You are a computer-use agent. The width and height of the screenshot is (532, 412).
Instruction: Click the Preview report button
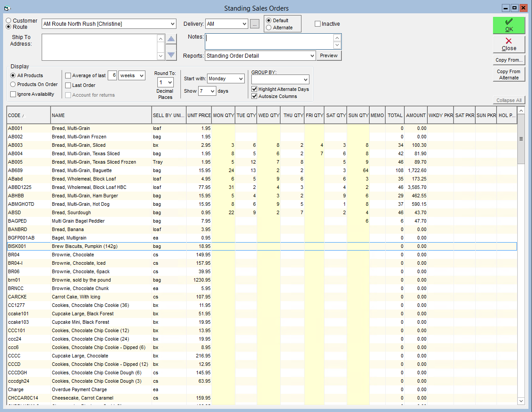pyautogui.click(x=329, y=56)
